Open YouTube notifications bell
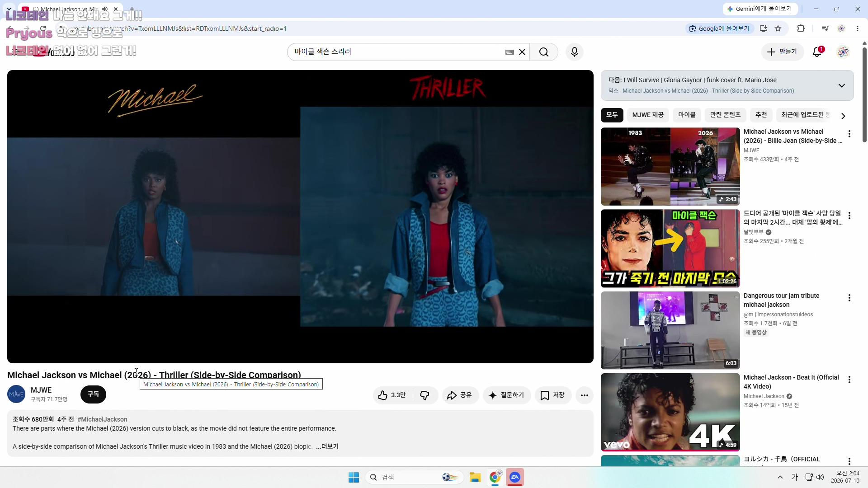This screenshot has width=868, height=488. 817,52
